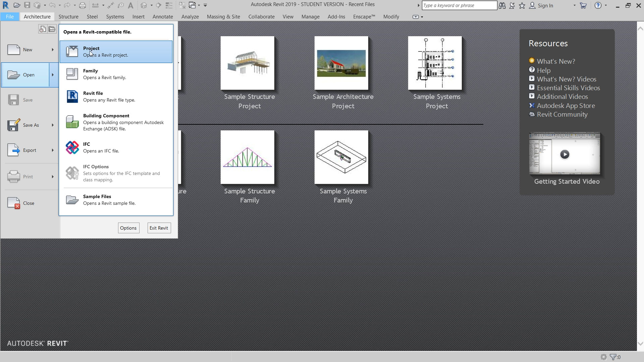The height and width of the screenshot is (362, 644).
Task: Click the Text 'A' tool icon
Action: (130, 5)
